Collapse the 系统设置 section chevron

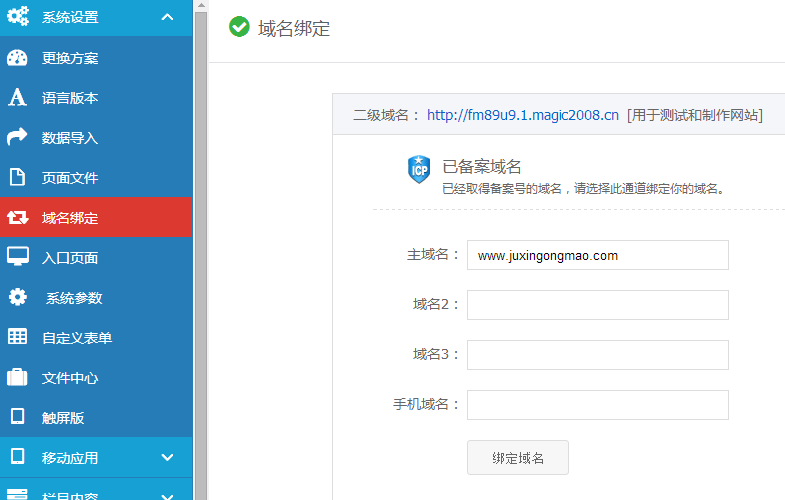(167, 17)
